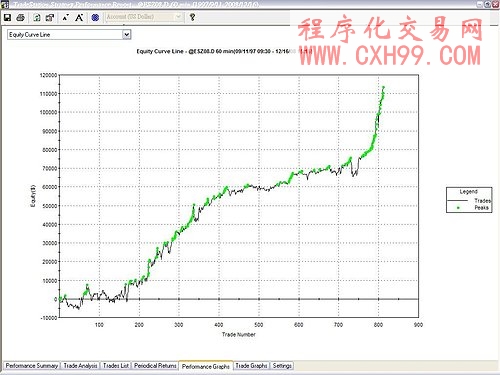Click the Save report icon
Image resolution: width=500 pixels, height=375 pixels.
click(7, 17)
